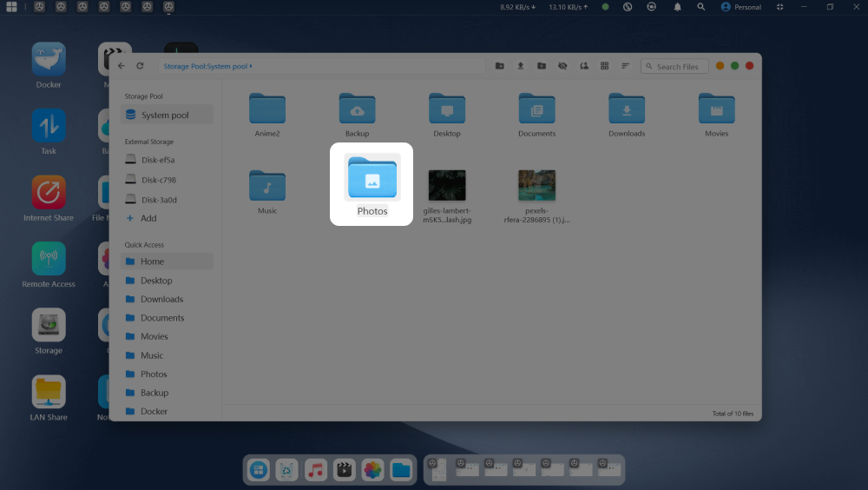Open the pexels-rfera image thumbnail

tap(536, 186)
